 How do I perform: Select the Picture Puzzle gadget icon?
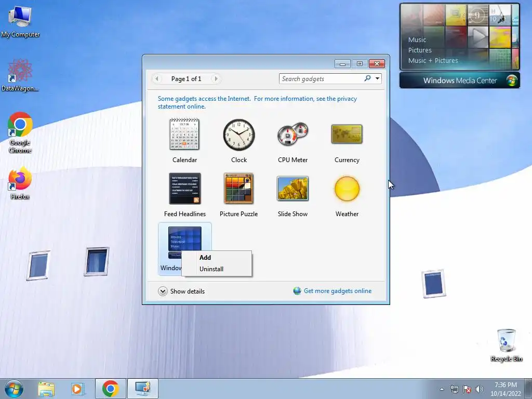coord(238,189)
